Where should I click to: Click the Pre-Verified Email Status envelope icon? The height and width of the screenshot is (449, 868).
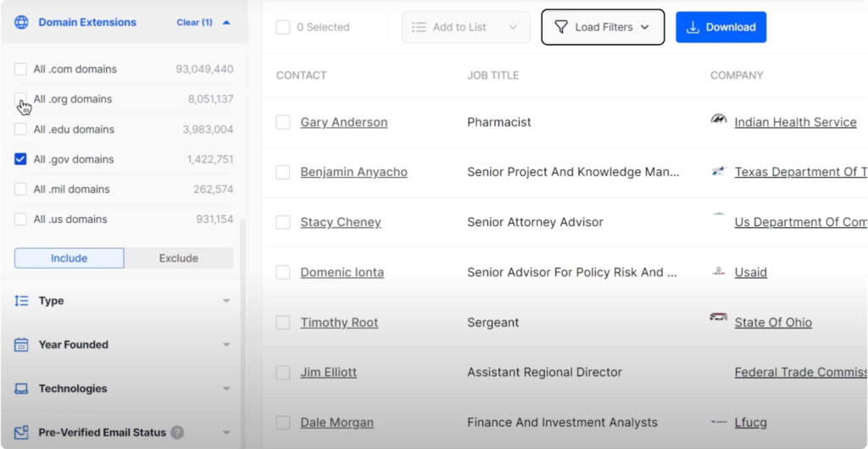coord(22,432)
